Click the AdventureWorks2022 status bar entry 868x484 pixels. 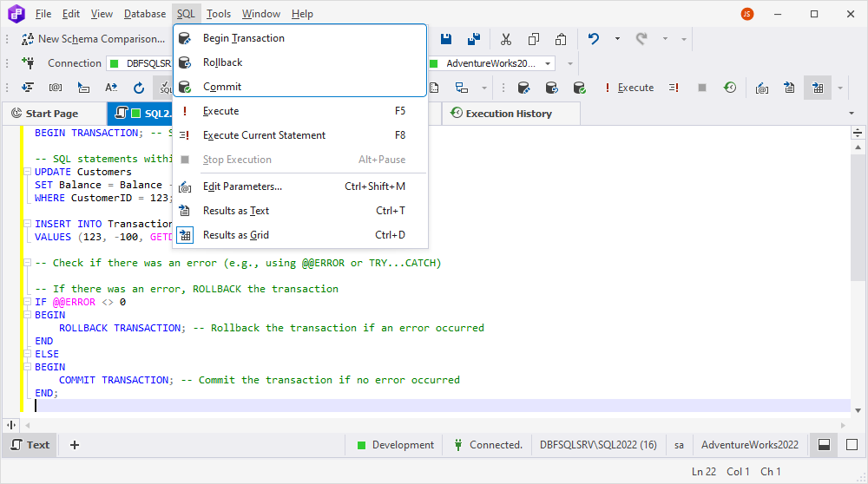[750, 445]
